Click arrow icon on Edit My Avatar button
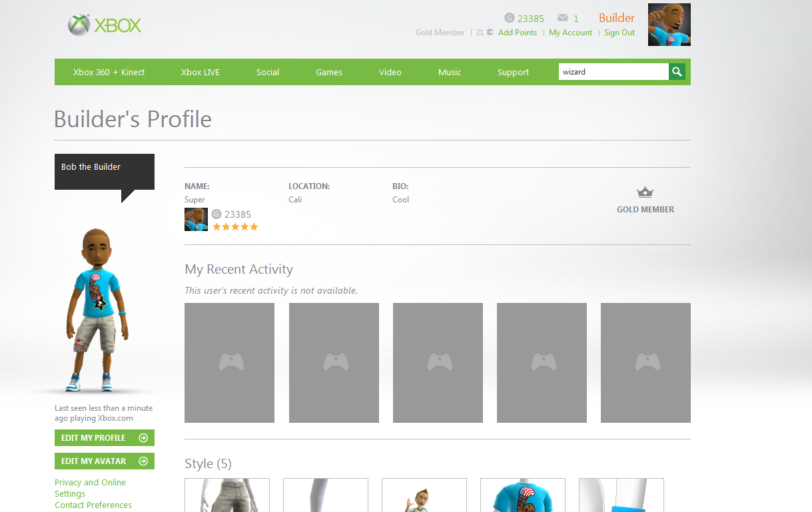 coord(143,461)
